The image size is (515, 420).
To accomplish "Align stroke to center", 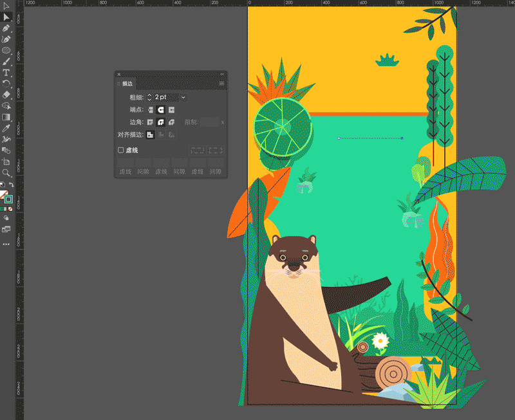I will pyautogui.click(x=150, y=134).
